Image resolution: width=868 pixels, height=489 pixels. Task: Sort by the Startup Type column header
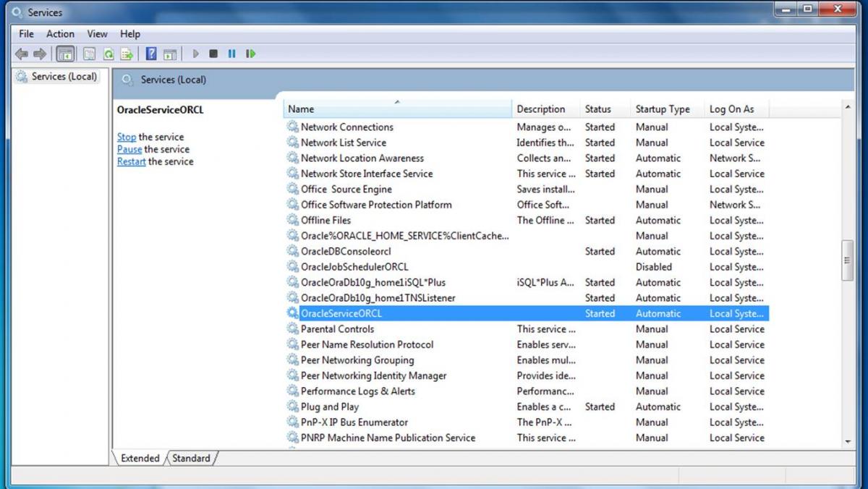pos(662,109)
